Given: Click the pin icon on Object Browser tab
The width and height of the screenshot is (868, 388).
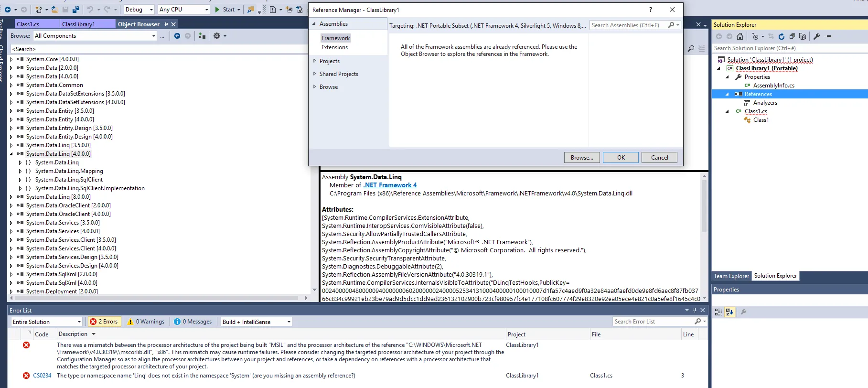Looking at the screenshot, I should click(x=166, y=24).
